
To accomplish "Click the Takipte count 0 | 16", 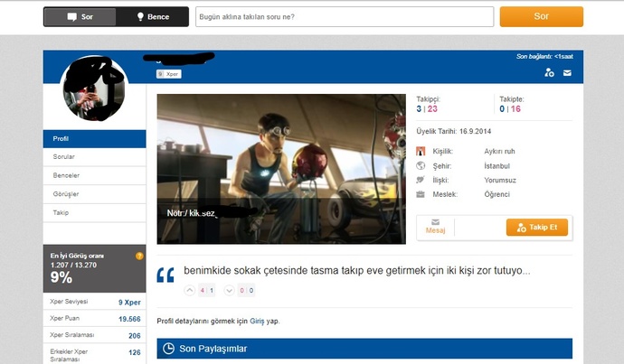I will (510, 109).
